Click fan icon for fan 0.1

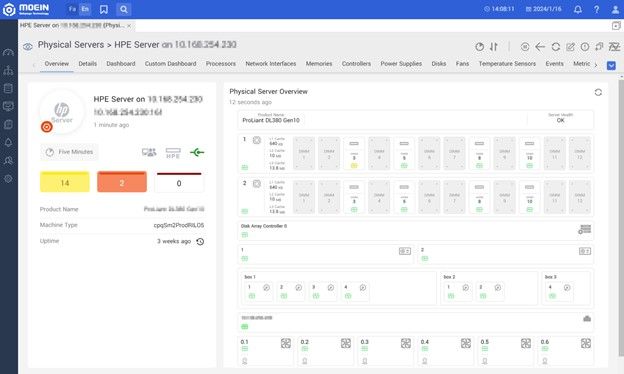click(286, 343)
